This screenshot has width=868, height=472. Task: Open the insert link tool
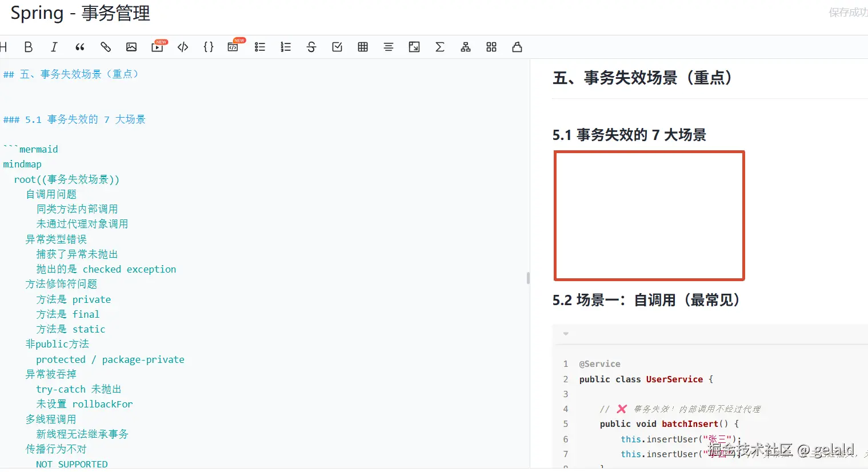point(105,47)
